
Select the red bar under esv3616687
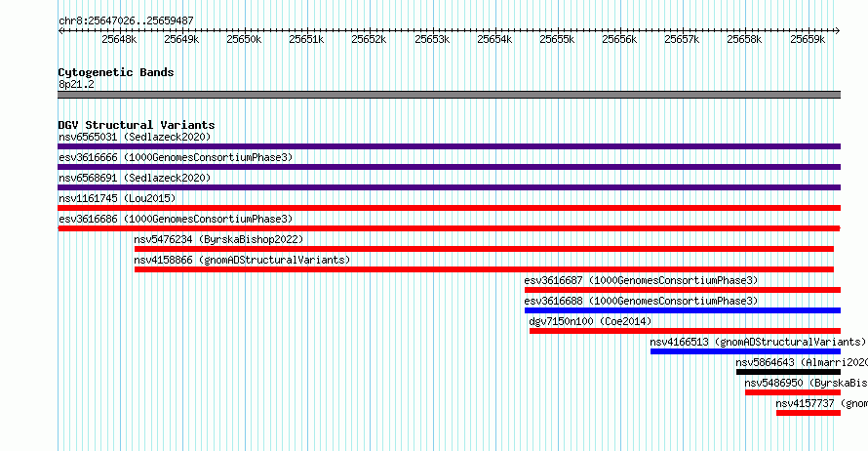click(683, 290)
